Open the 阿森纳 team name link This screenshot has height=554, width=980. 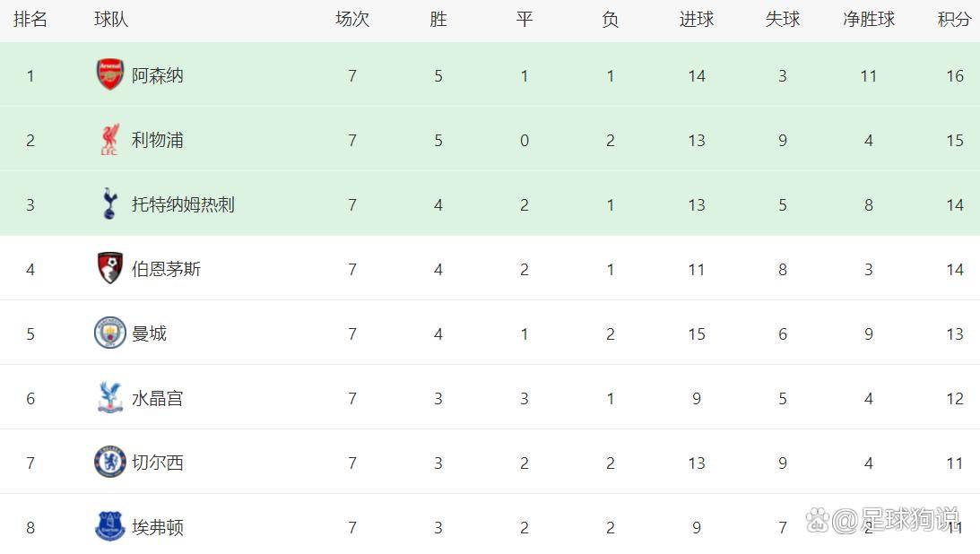pyautogui.click(x=157, y=76)
